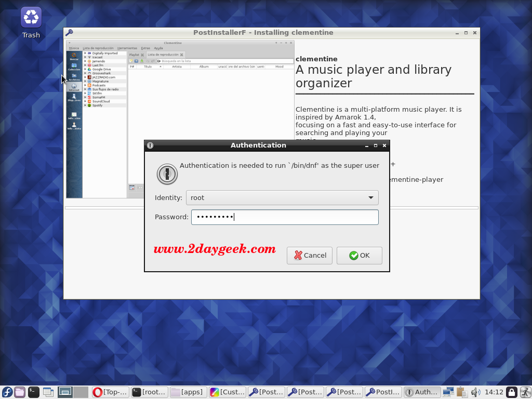Click 'A music player and library organizer' heading

tap(373, 76)
